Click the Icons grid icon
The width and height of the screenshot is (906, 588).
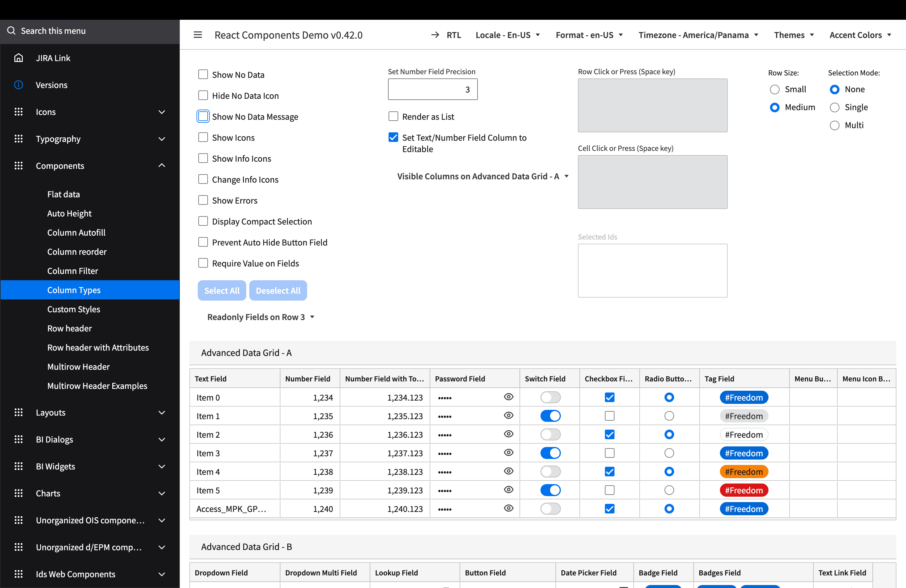18,112
